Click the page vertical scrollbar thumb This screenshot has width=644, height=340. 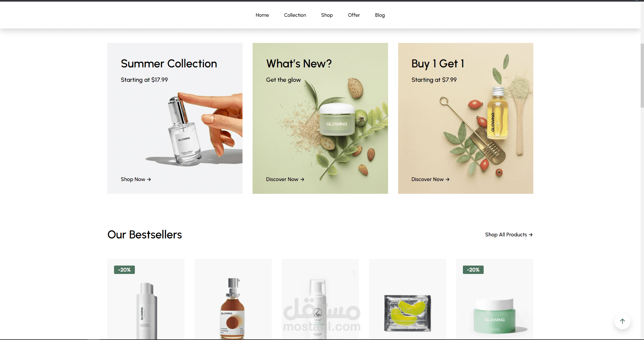642,75
